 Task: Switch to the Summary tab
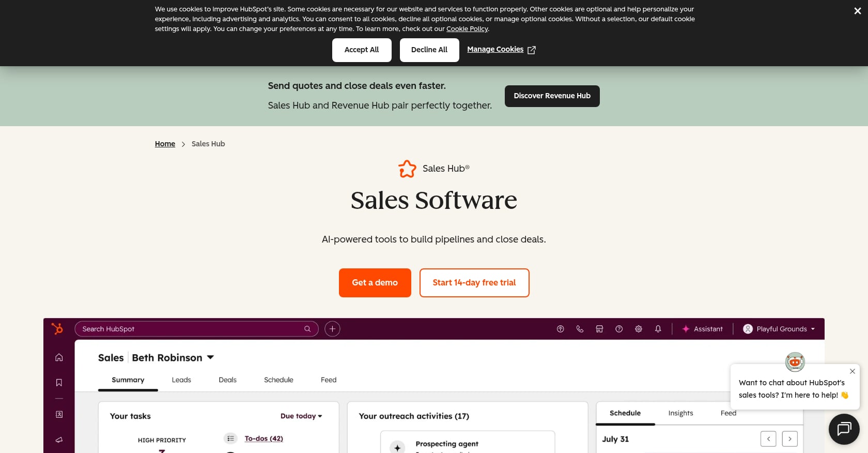[128, 380]
